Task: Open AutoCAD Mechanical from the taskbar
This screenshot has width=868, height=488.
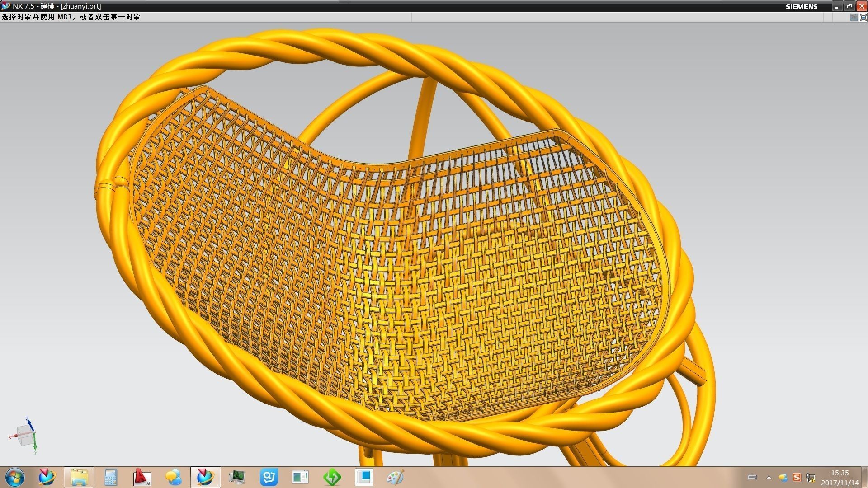Action: pos(142,477)
